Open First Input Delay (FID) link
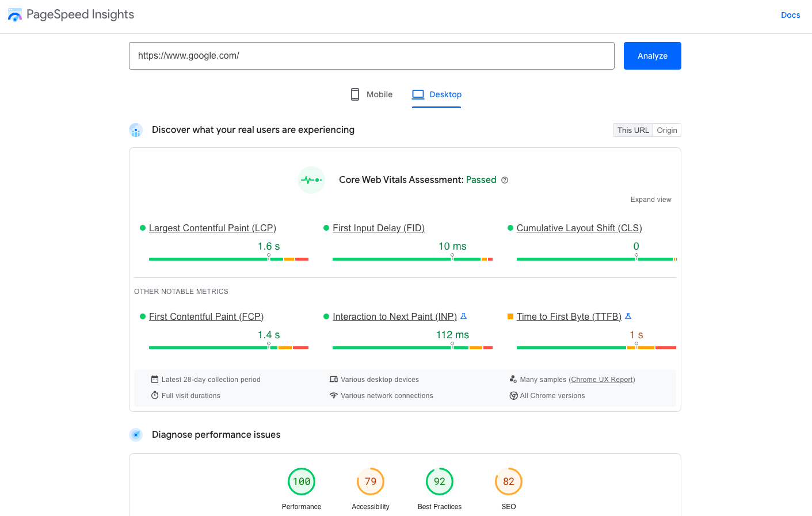 379,228
